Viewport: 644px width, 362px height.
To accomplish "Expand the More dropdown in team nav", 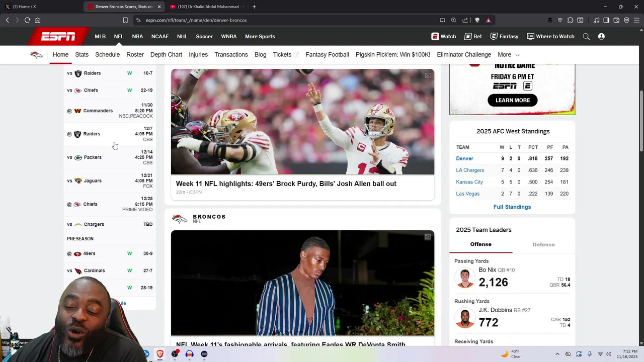I will click(508, 55).
